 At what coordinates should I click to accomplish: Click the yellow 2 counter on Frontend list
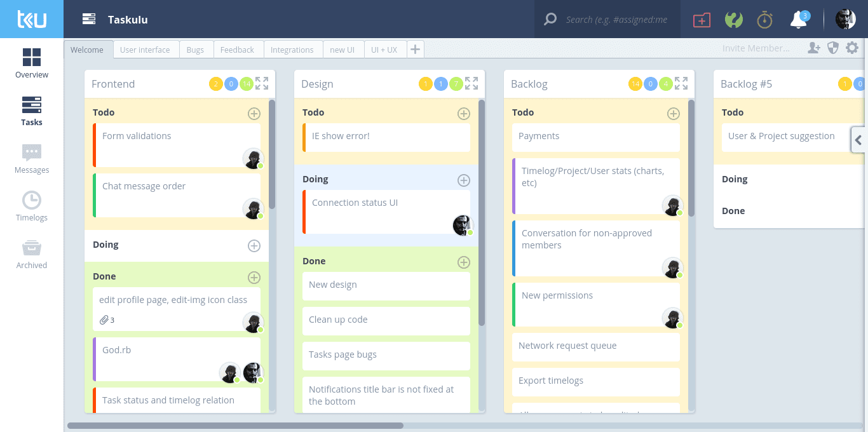click(x=216, y=84)
